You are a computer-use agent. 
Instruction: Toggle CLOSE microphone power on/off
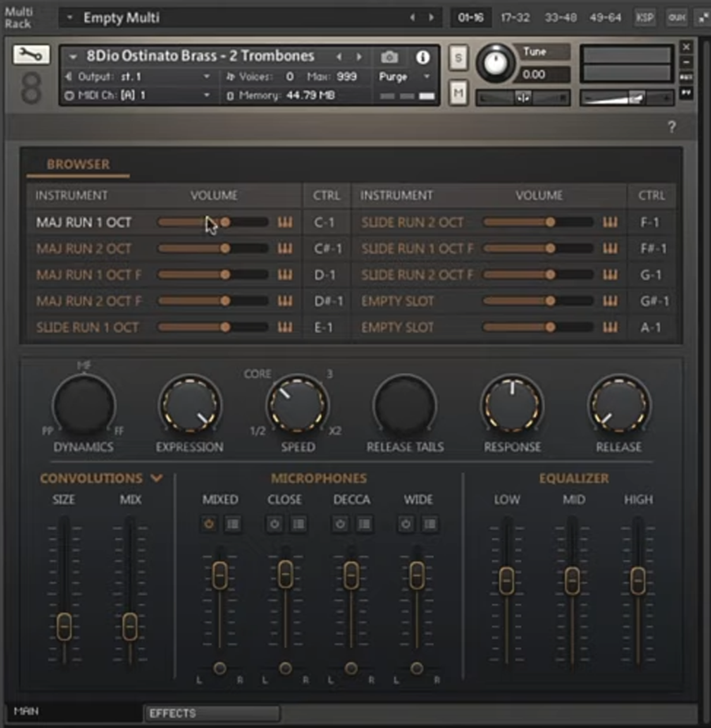click(275, 524)
